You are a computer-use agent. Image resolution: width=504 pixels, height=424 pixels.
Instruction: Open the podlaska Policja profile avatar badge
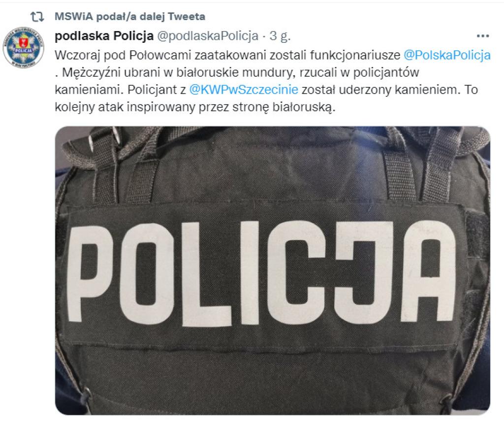pyautogui.click(x=23, y=47)
